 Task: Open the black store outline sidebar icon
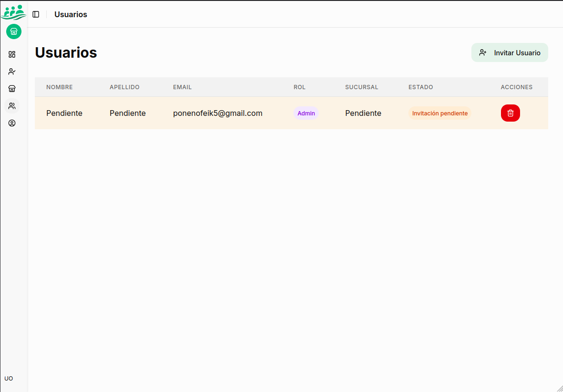coord(12,89)
